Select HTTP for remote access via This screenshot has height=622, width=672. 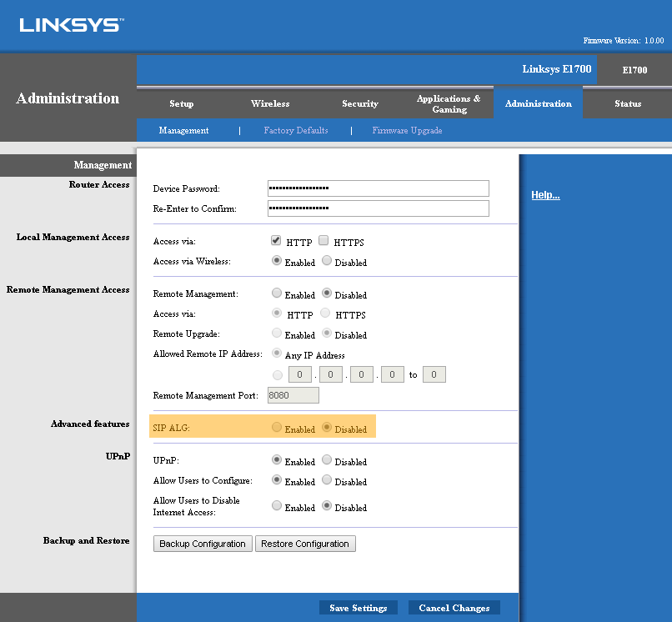(x=277, y=313)
